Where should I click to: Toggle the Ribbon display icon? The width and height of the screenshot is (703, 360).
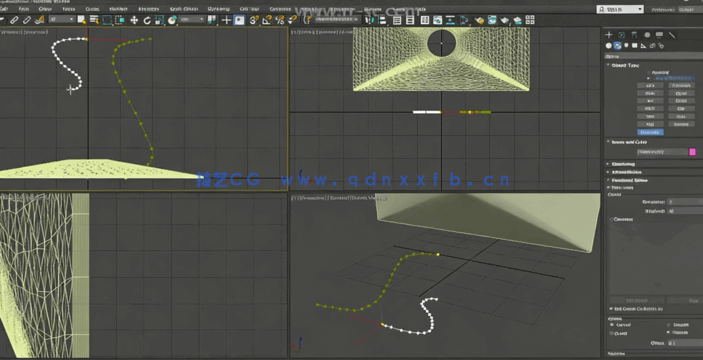[425, 20]
